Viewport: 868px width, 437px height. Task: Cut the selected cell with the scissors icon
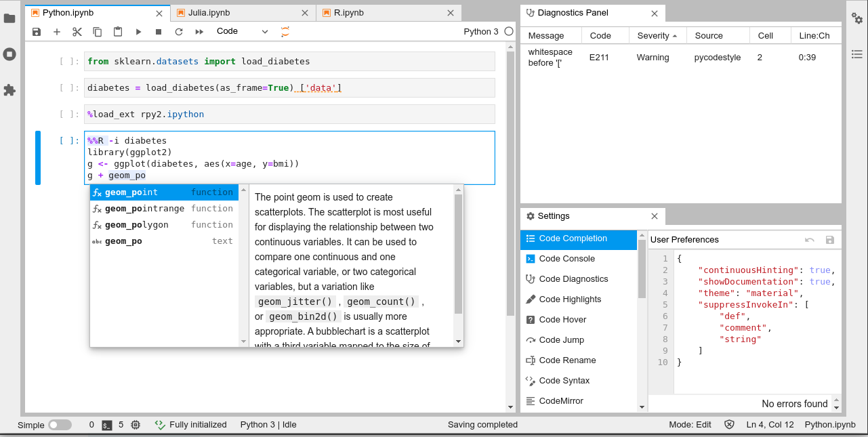(77, 32)
